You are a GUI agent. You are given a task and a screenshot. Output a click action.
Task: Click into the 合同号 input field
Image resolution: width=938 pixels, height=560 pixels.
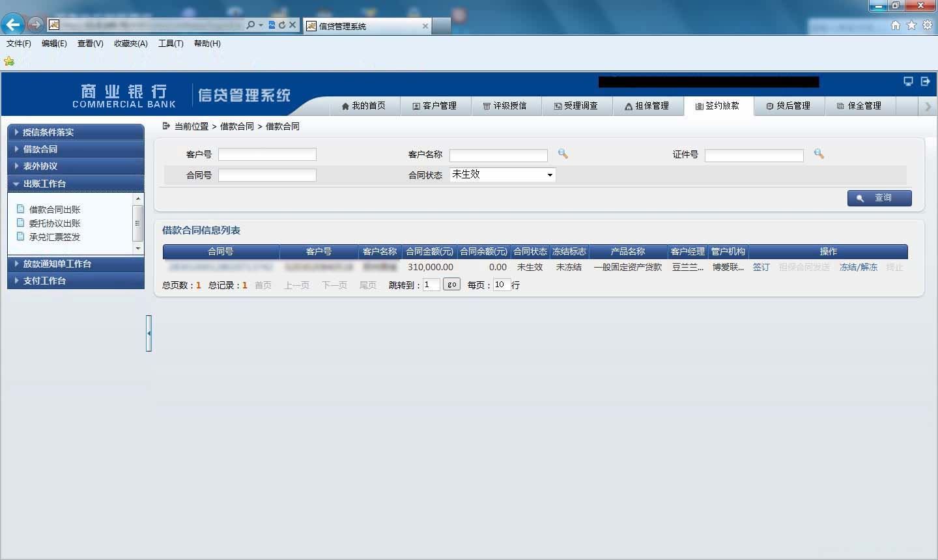267,175
